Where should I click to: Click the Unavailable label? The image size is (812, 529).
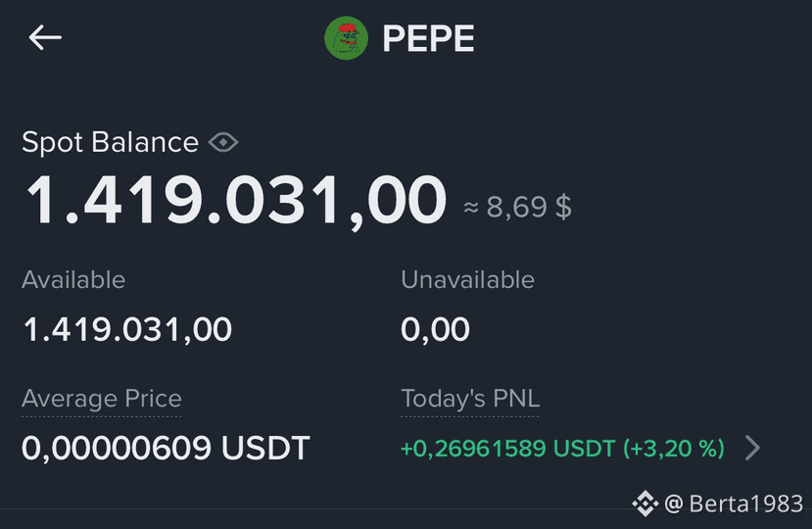[467, 280]
